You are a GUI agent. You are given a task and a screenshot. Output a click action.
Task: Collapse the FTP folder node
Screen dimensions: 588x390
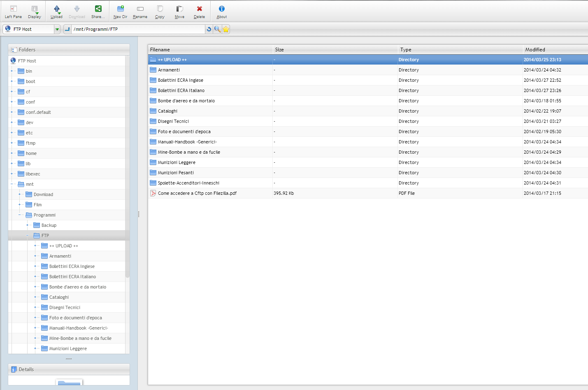point(27,235)
